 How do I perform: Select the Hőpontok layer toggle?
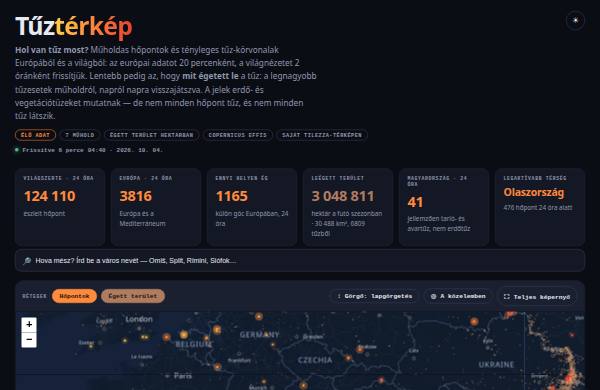[x=74, y=296]
